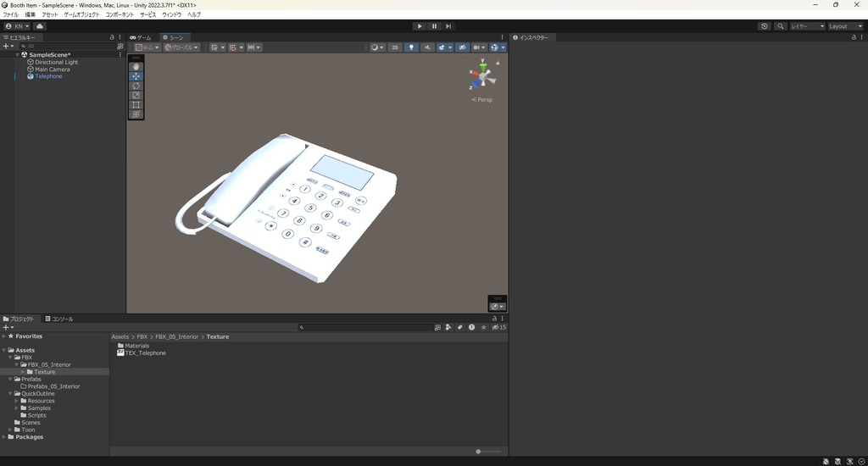Open the draw mode shading dropdown

[377, 47]
